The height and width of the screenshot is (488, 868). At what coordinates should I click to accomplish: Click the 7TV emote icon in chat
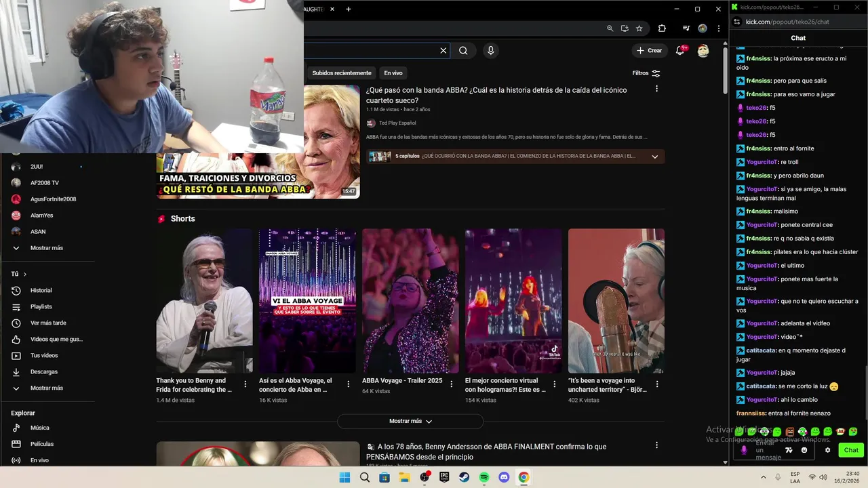[789, 450]
